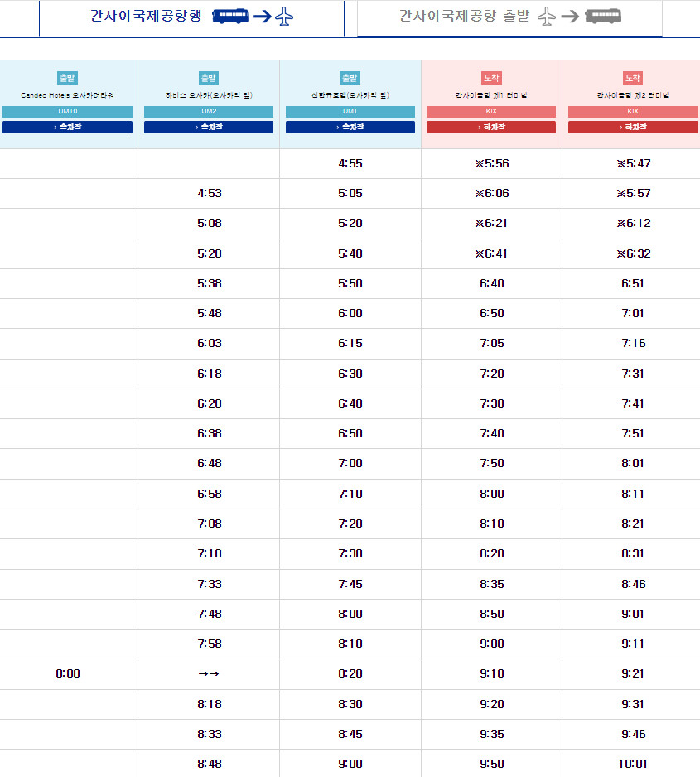
Task: Select the ※6:41 arrival time
Action: click(491, 253)
